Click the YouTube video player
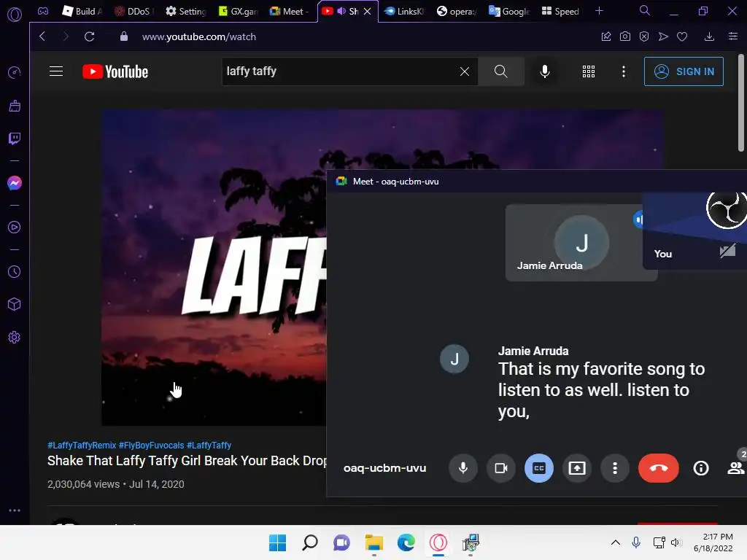Viewport: 747px width, 560px height. pos(214,268)
